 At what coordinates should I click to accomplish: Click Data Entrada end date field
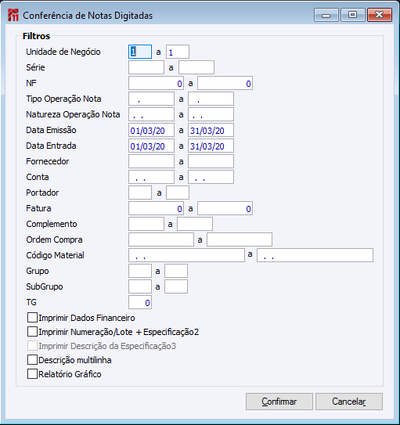click(211, 146)
